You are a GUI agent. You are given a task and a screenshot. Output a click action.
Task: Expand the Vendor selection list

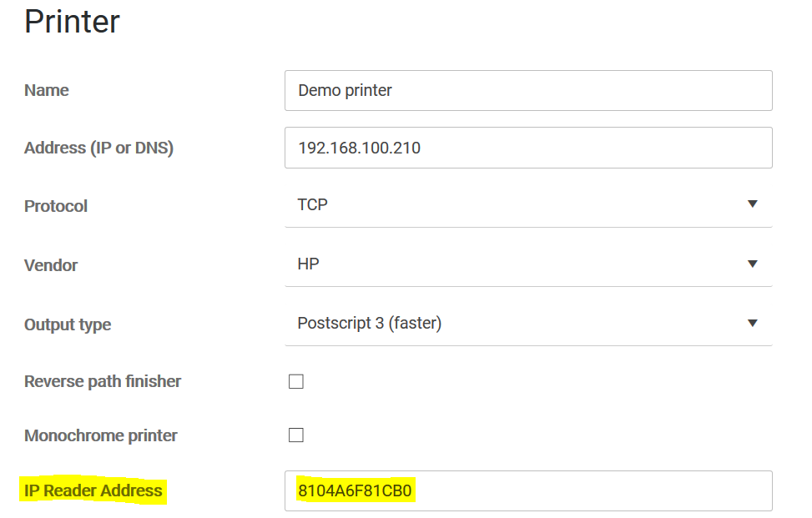click(x=528, y=264)
